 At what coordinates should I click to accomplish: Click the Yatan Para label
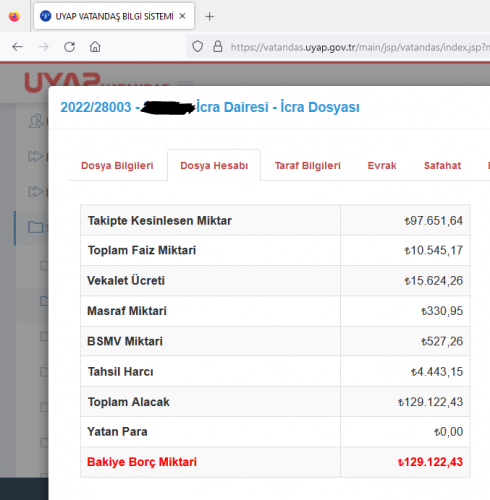tap(117, 432)
